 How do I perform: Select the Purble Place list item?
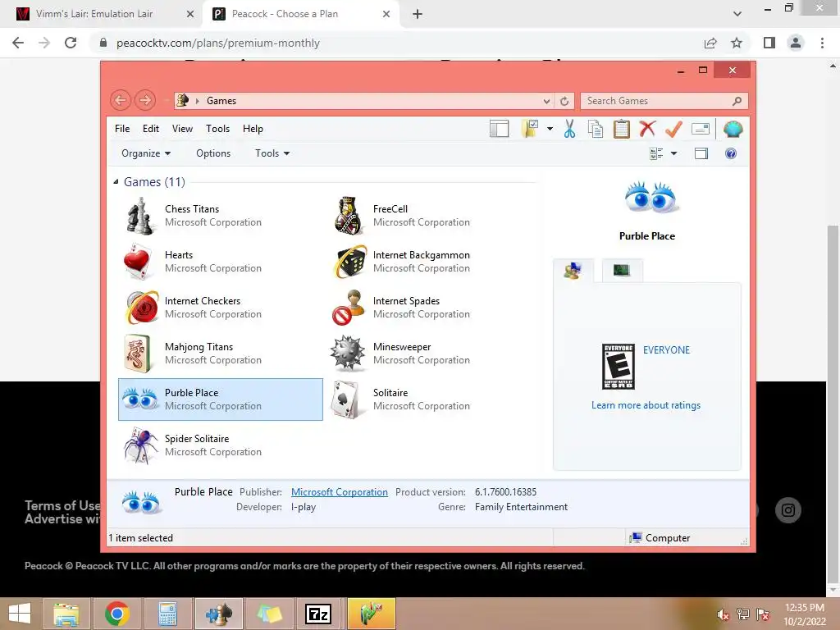[220, 399]
